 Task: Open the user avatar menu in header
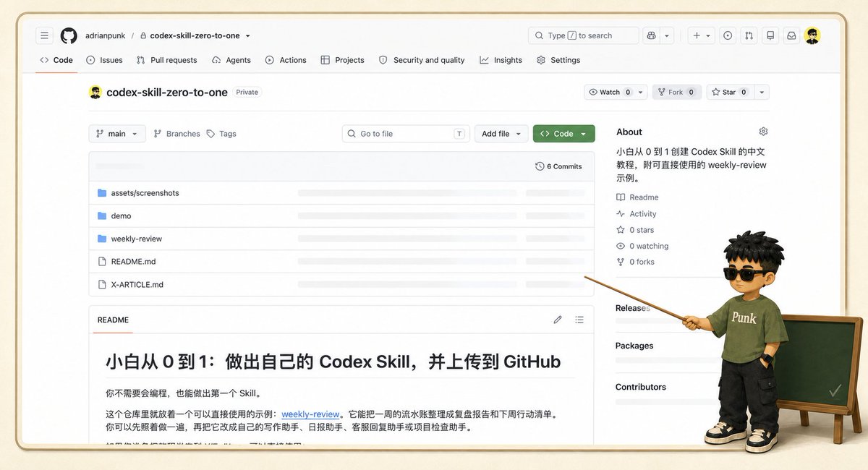tap(812, 35)
